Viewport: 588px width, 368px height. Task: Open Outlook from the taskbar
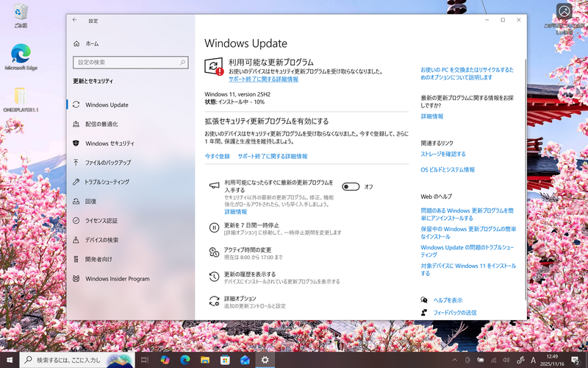point(245,360)
